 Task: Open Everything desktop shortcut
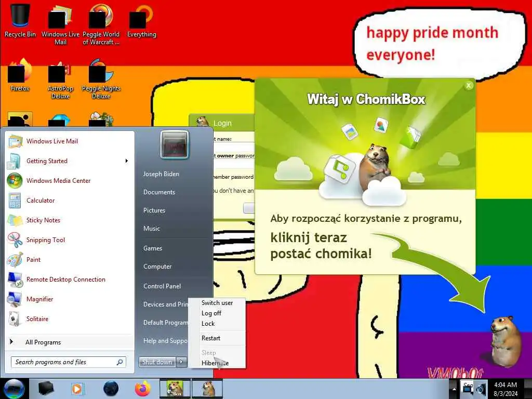[x=141, y=20]
